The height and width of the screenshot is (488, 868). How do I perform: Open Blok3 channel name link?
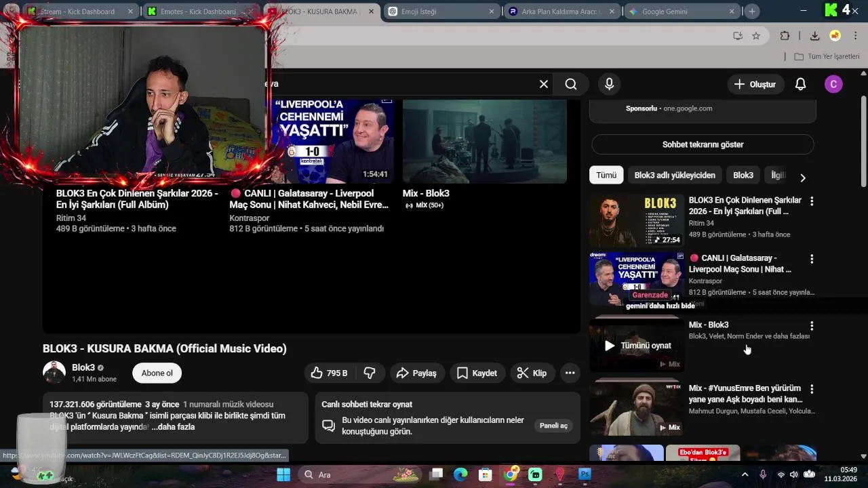(83, 367)
